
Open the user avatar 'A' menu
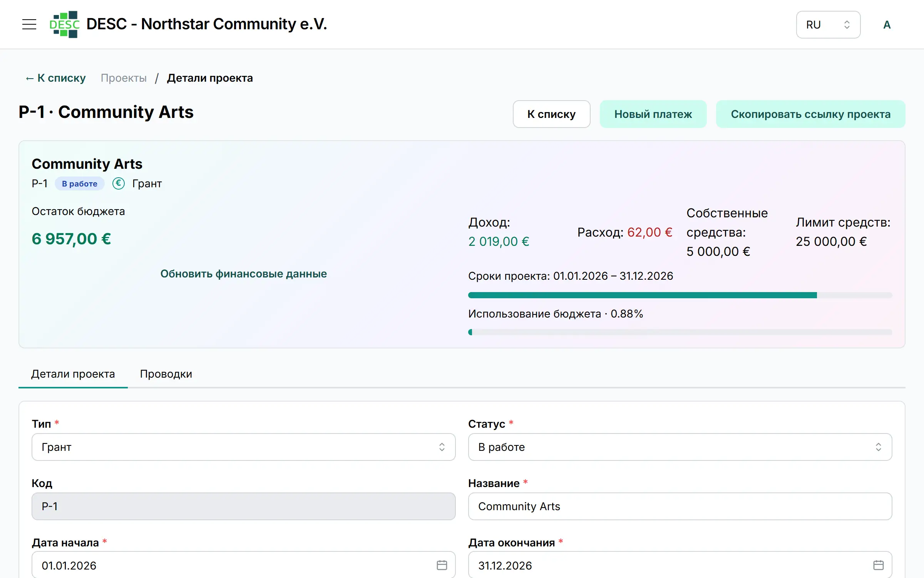[x=887, y=25]
